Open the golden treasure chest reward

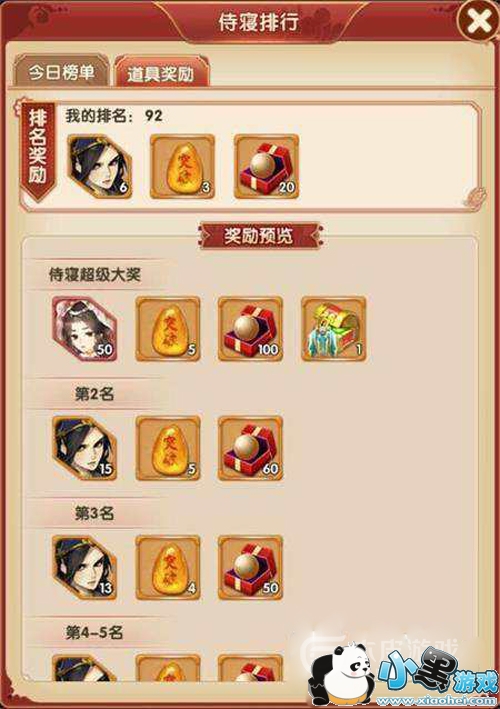point(334,329)
